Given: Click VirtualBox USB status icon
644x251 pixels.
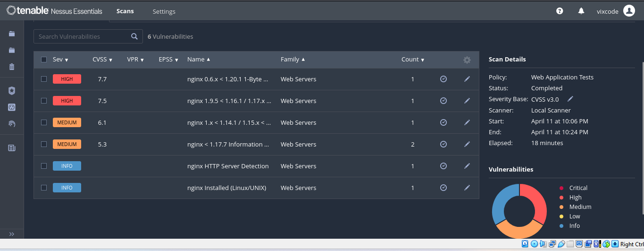Looking at the screenshot, I should pos(561,244).
